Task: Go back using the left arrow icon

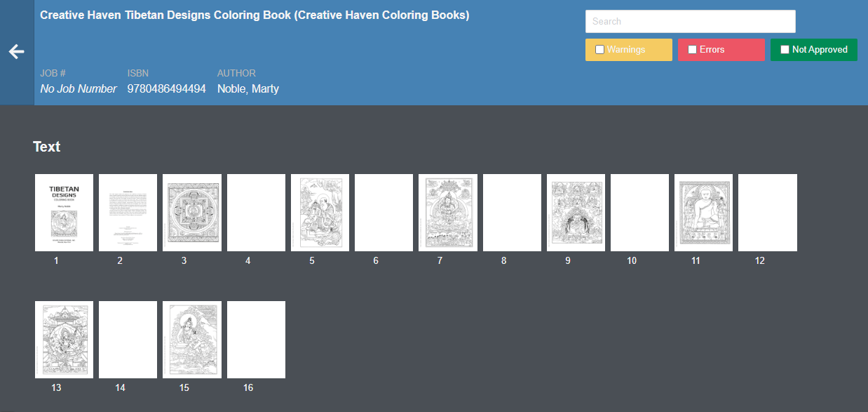Action: (16, 52)
